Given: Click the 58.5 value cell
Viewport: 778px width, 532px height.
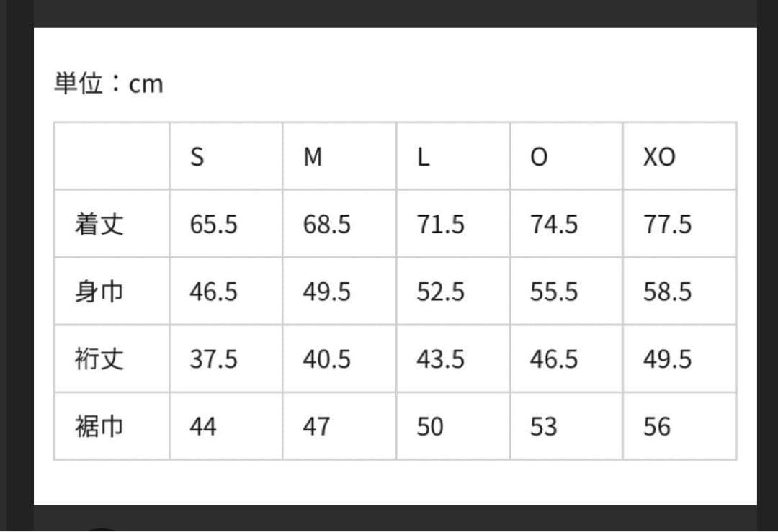Looking at the screenshot, I should coord(667,292).
